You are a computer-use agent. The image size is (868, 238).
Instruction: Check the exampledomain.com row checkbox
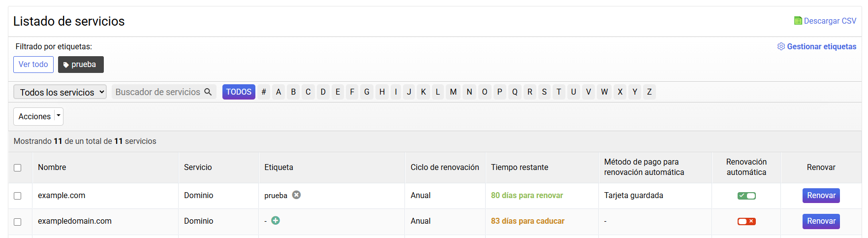18,222
